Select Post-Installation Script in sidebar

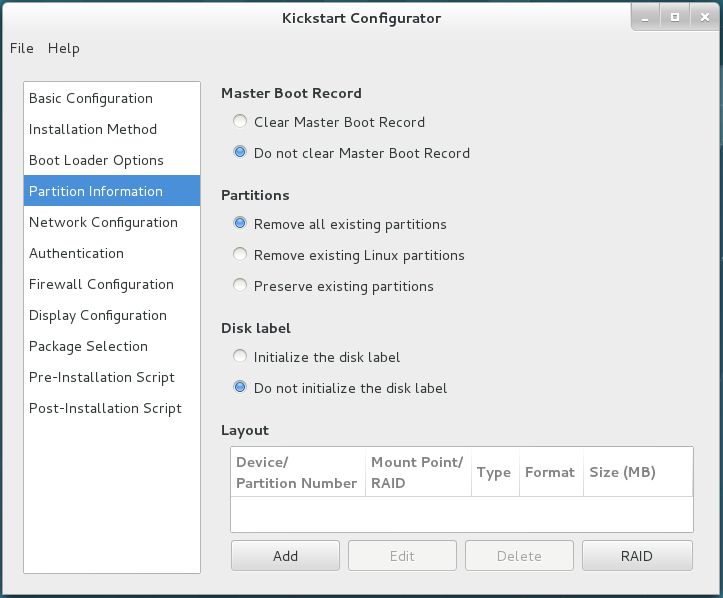(x=105, y=408)
